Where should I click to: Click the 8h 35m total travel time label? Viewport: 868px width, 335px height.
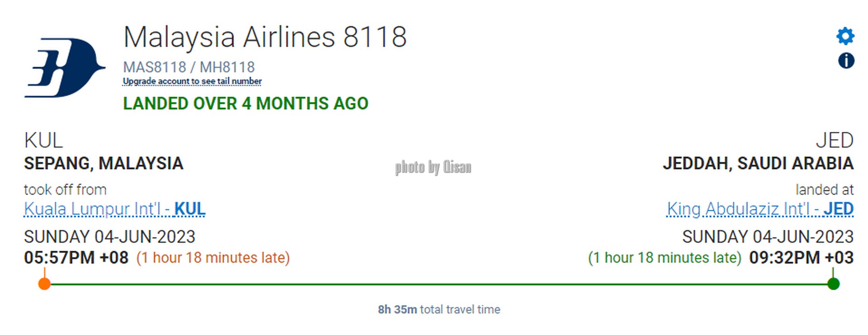439,310
